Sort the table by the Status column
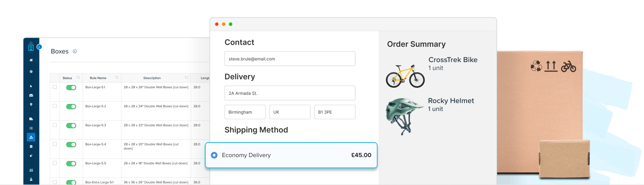Viewport: 644px width, 185px height. pos(78,78)
